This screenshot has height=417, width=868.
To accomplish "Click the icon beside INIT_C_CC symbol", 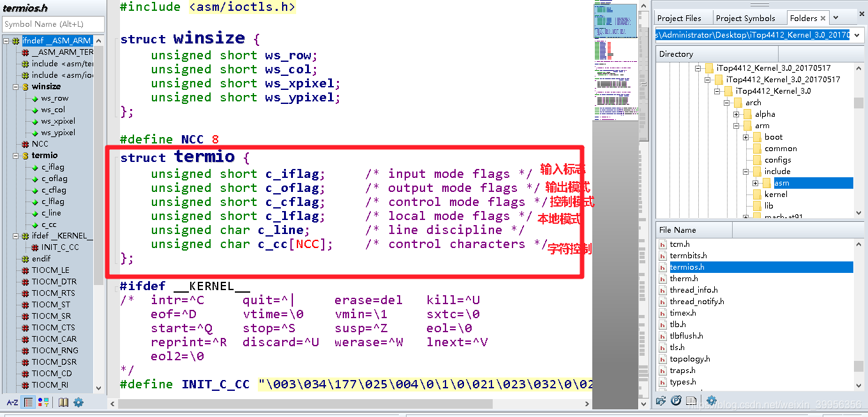I will [x=35, y=247].
